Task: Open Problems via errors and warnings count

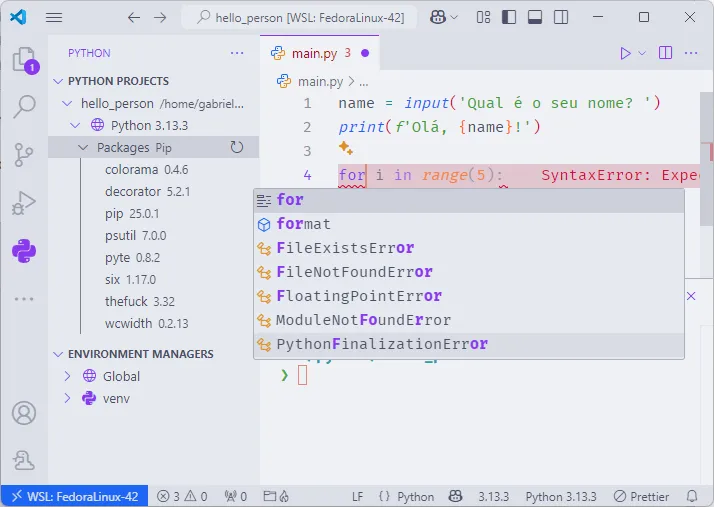Action: pyautogui.click(x=182, y=496)
